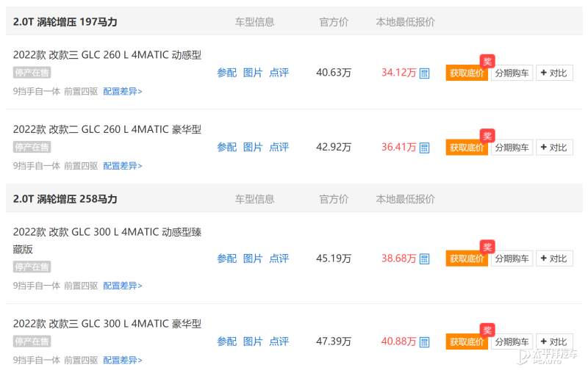Open 点评 for GLC 260 L 豪华型
Image resolution: width=588 pixels, height=376 pixels.
click(x=279, y=147)
